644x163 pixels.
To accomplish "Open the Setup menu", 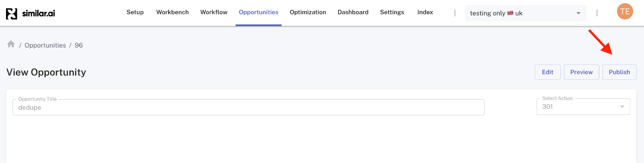I will (x=135, y=12).
